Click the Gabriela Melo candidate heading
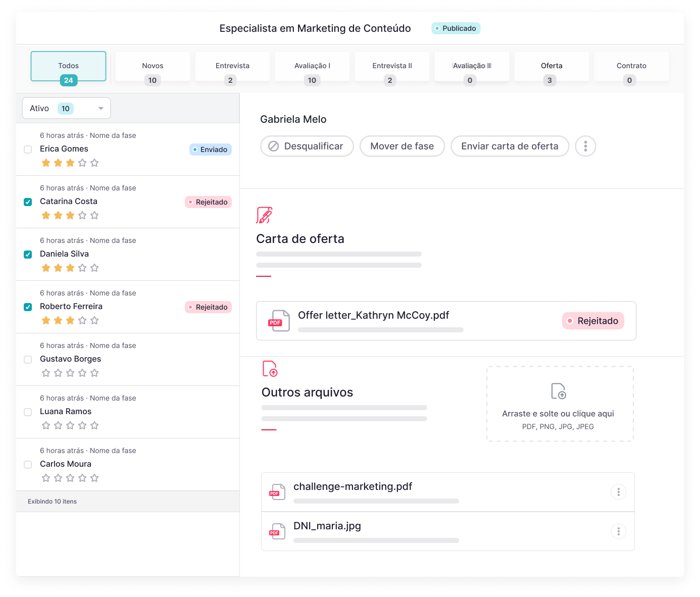 tap(293, 119)
